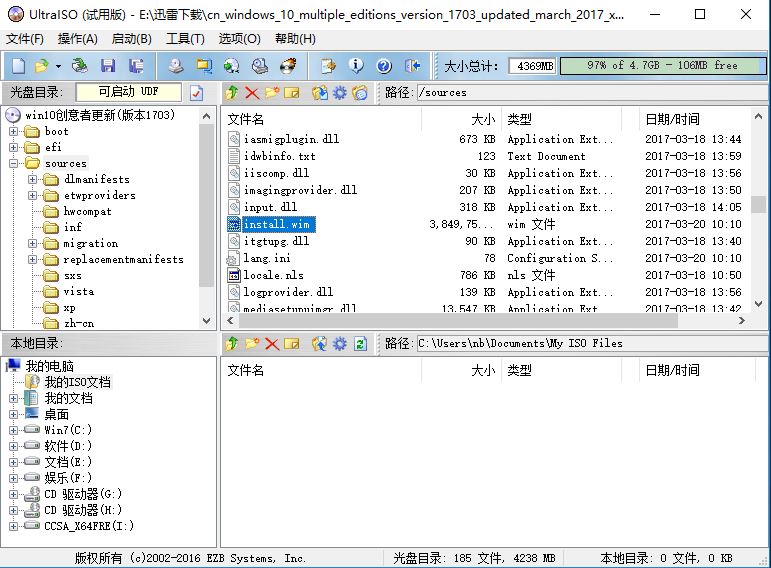The width and height of the screenshot is (771, 568).
Task: Expand the Win7(C:) drive node
Action: (14, 430)
